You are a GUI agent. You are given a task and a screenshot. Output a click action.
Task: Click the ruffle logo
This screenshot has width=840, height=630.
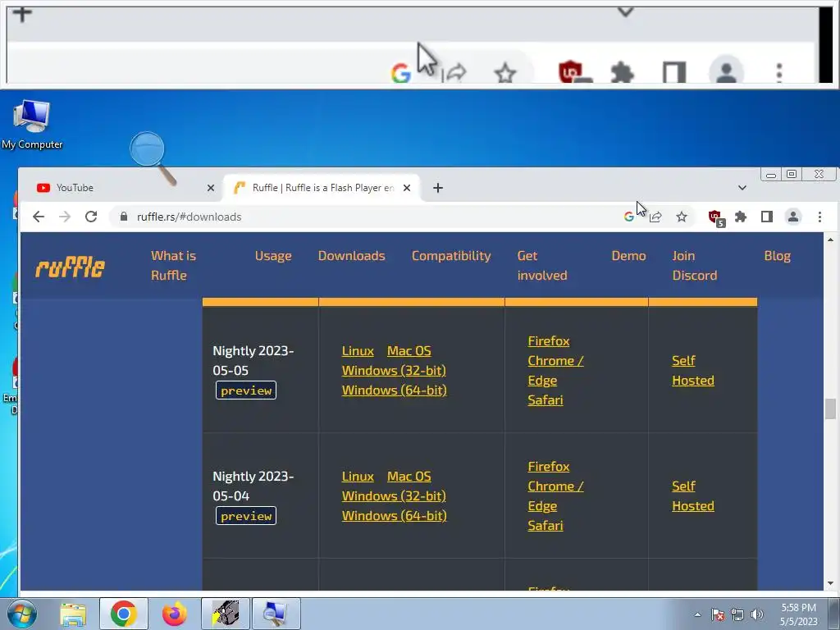point(71,267)
